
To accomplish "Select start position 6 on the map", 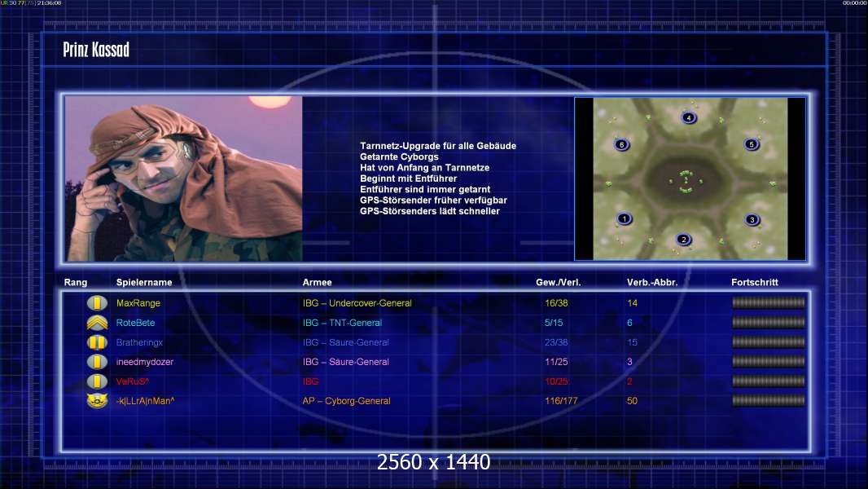I will click(x=621, y=145).
